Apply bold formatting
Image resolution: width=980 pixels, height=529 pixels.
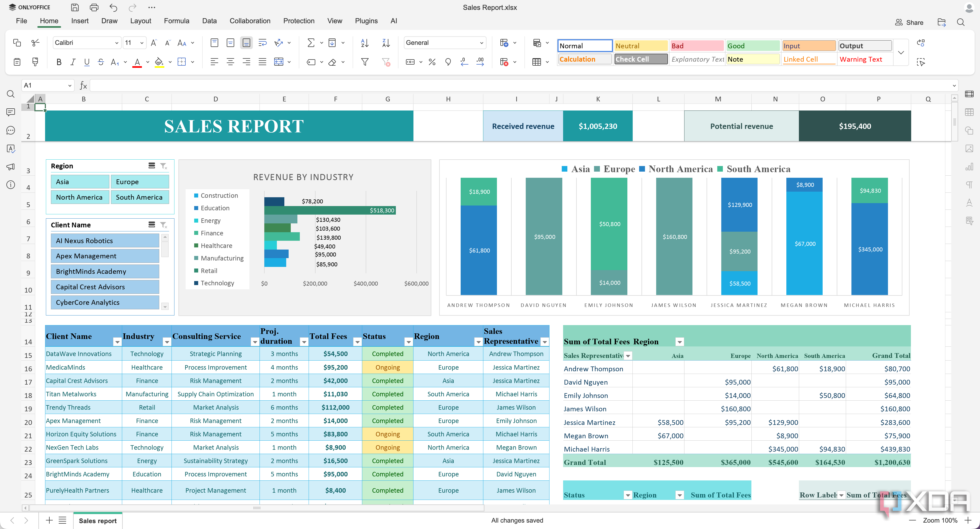click(x=59, y=62)
